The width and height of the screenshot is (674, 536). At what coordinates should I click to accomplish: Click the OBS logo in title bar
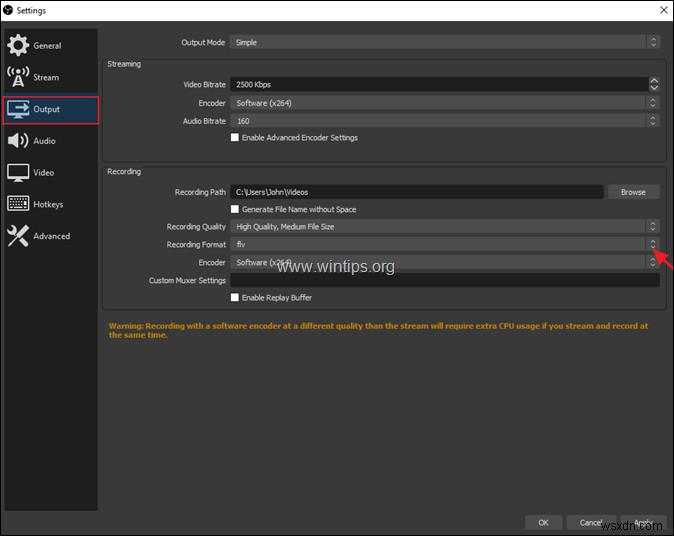[8, 10]
